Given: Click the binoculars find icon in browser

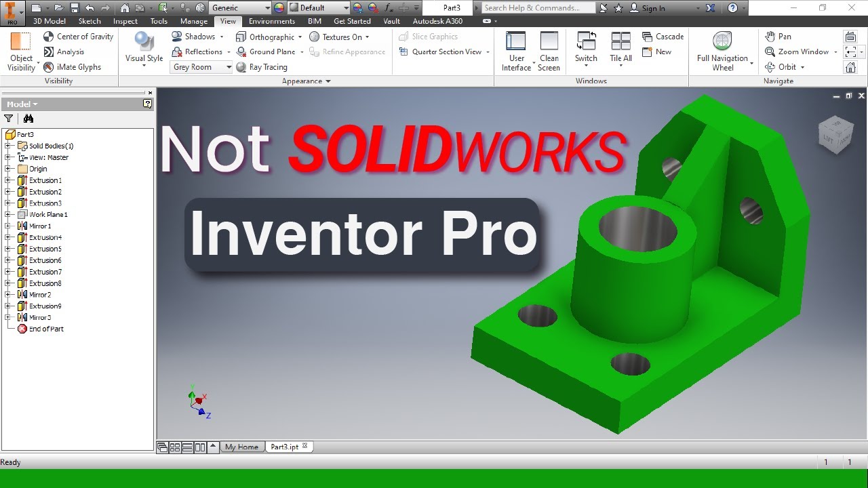Looking at the screenshot, I should [x=28, y=119].
